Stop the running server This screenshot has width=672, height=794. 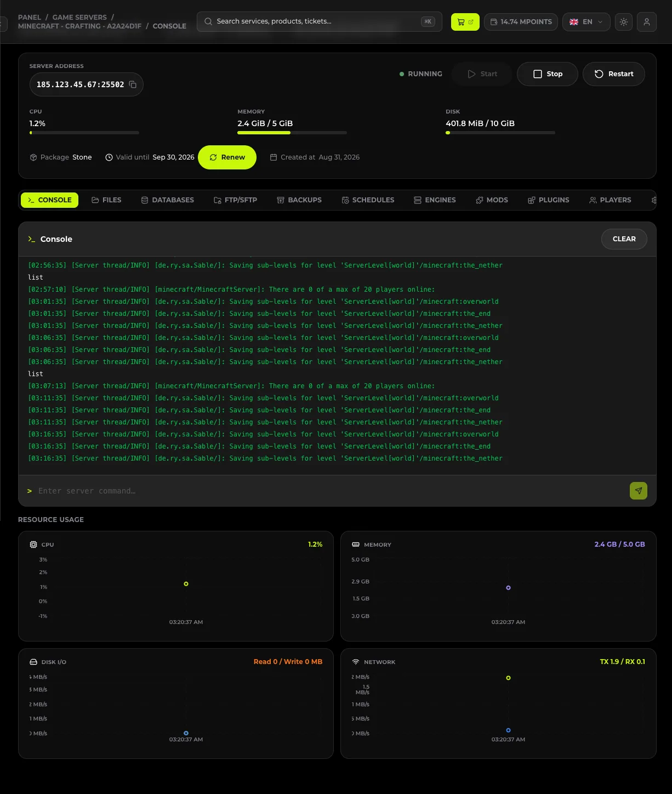(x=548, y=74)
